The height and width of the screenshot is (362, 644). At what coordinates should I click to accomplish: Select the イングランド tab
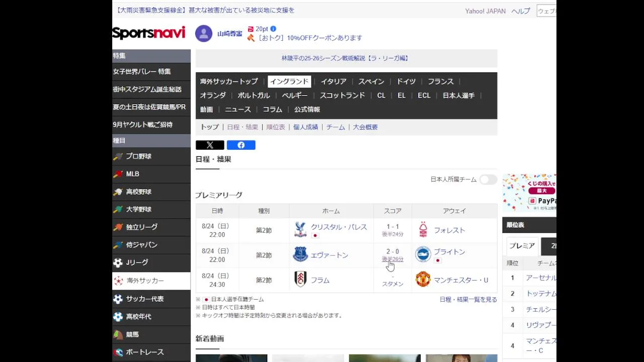[x=289, y=81]
